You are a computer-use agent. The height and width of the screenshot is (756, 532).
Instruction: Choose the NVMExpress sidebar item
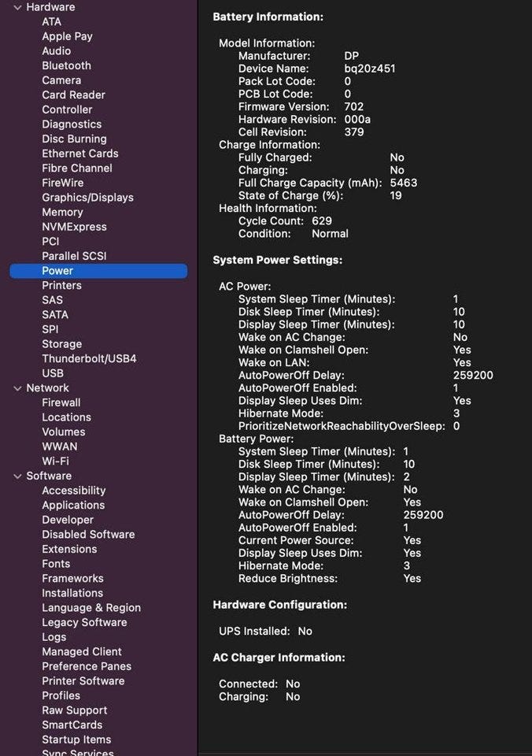pos(74,227)
